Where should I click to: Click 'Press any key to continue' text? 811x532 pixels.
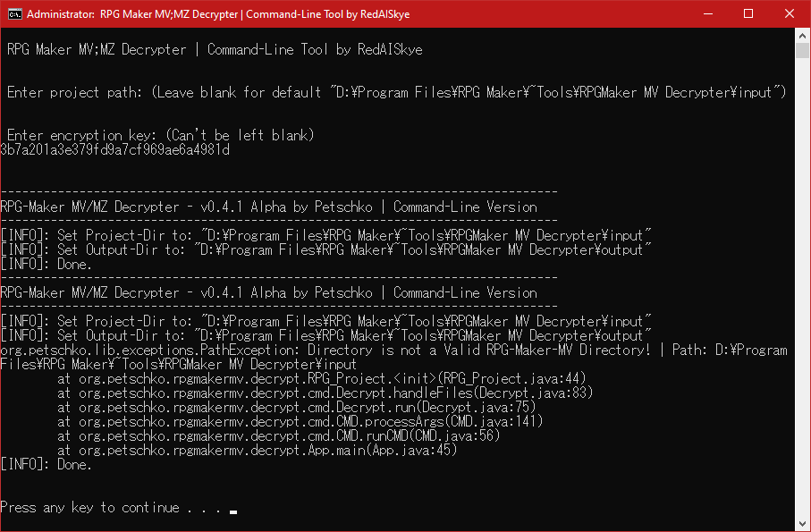tap(111, 508)
